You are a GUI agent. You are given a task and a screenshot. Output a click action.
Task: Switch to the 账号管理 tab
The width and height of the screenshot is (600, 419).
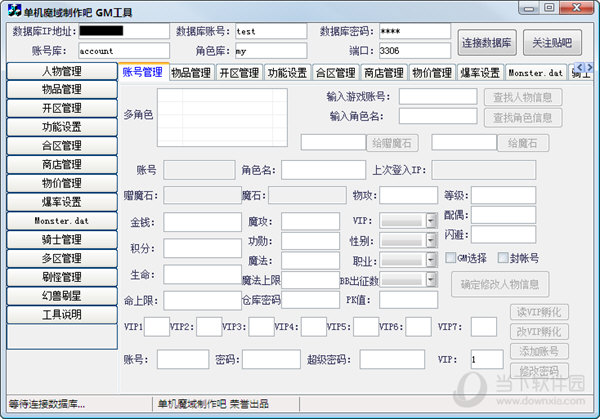pyautogui.click(x=143, y=72)
